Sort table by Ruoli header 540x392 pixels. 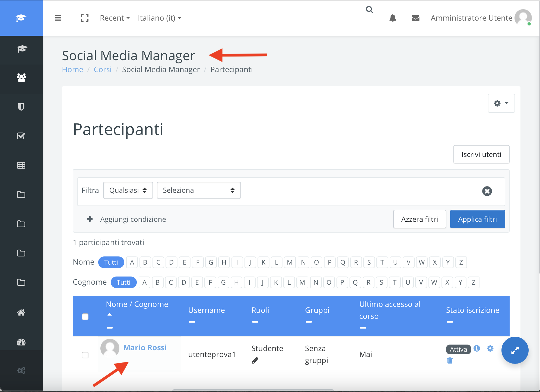pyautogui.click(x=260, y=310)
